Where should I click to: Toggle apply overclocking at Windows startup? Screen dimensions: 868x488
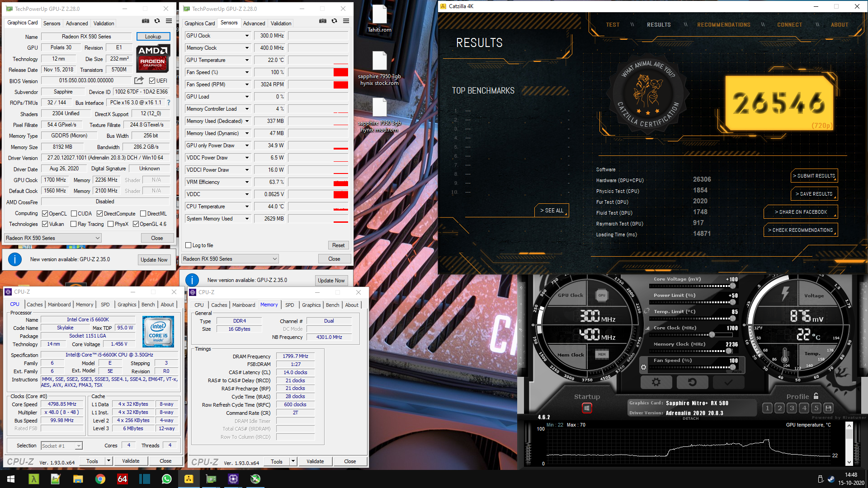(587, 408)
